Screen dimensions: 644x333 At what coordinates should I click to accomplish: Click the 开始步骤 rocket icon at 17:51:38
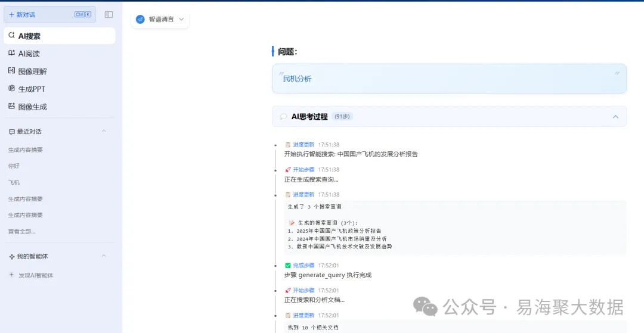click(x=288, y=169)
